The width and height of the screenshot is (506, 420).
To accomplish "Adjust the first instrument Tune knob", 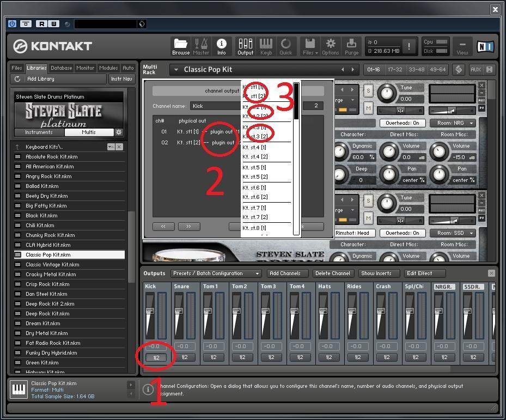I will 386,93.
